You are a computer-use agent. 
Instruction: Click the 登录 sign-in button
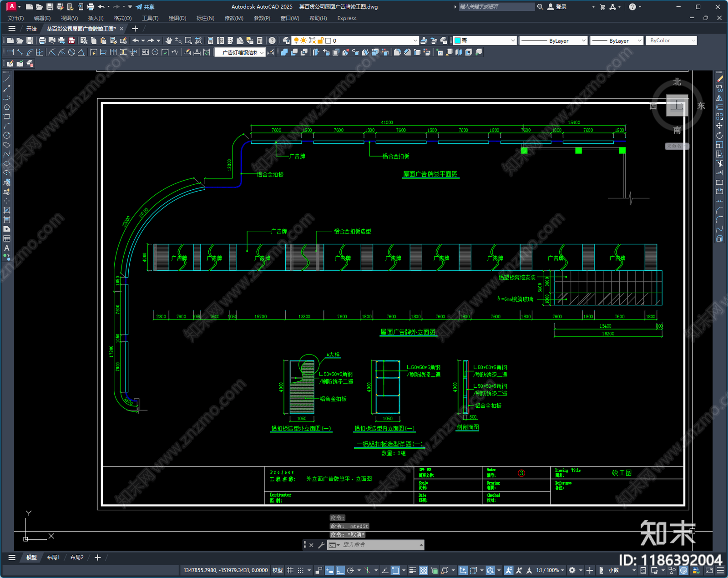[557, 7]
